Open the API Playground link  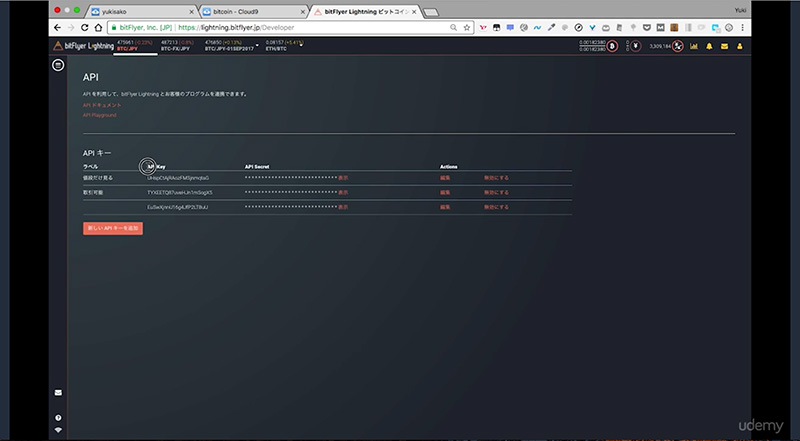99,115
